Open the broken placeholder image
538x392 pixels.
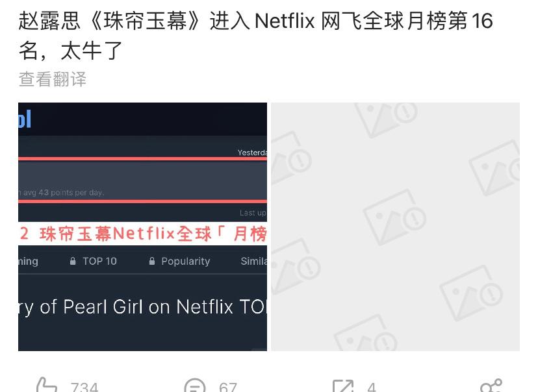point(395,227)
